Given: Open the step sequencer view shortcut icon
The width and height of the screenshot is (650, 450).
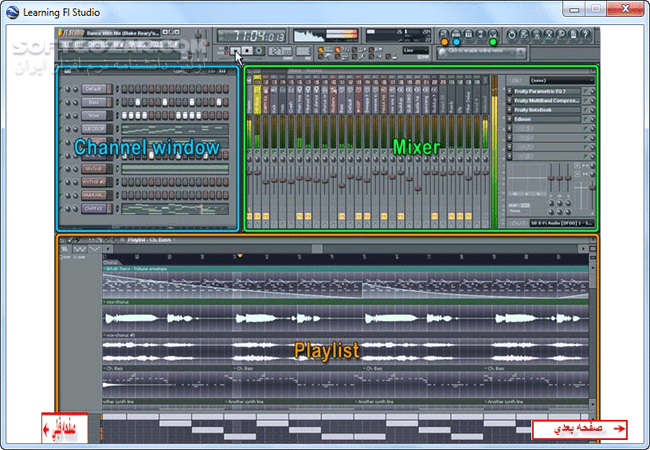Looking at the screenshot, I should [x=456, y=34].
